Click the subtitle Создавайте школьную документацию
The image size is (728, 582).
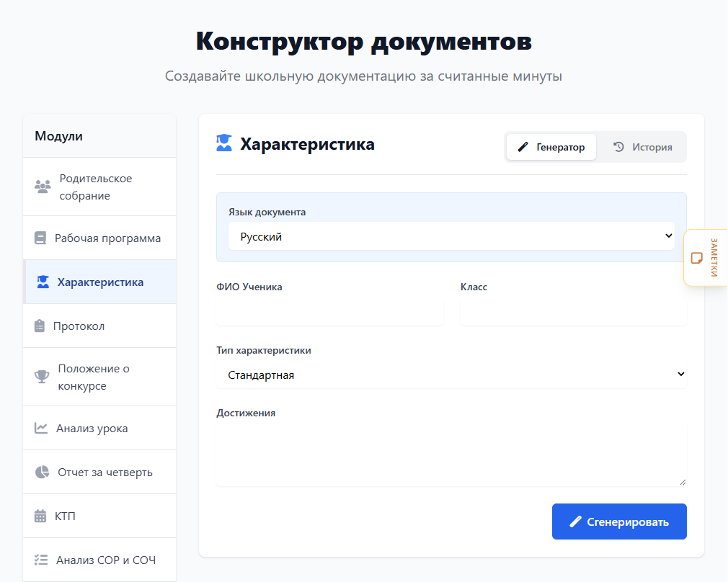(363, 76)
